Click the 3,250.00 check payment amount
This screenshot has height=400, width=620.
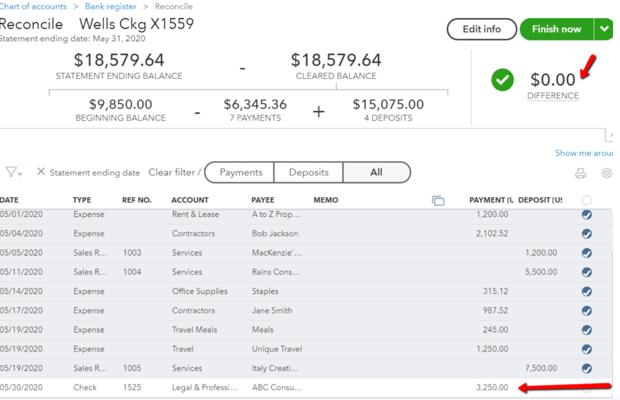click(492, 387)
